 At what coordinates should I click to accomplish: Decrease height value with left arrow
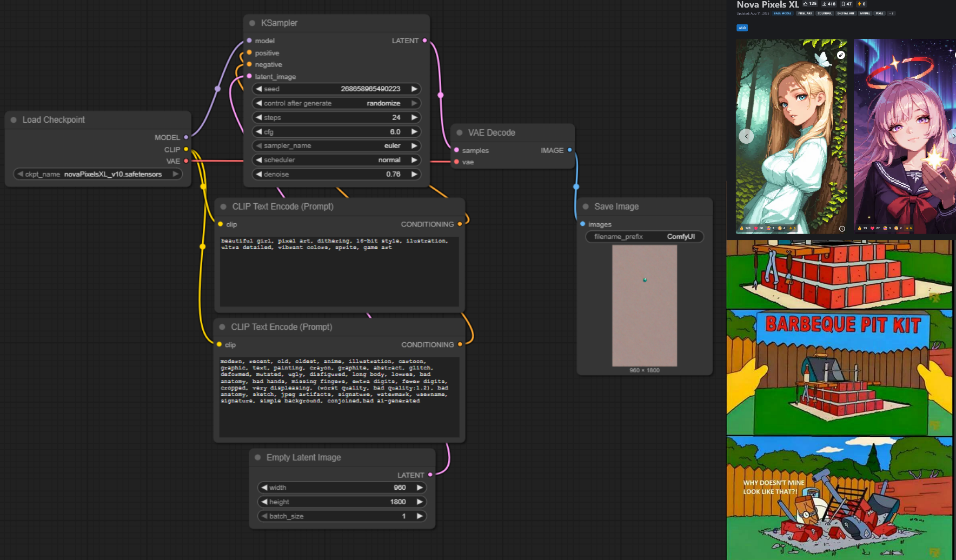tap(264, 502)
